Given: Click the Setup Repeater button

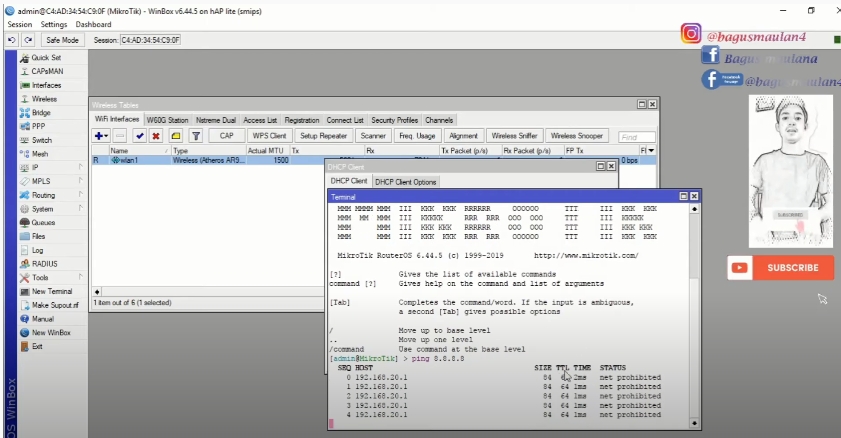Looking at the screenshot, I should [323, 136].
